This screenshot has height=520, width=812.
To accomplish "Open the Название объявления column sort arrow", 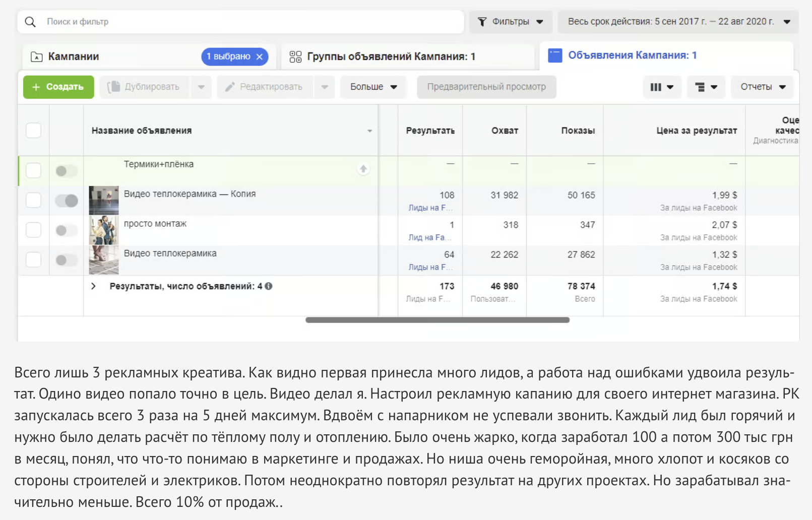I will (x=369, y=131).
